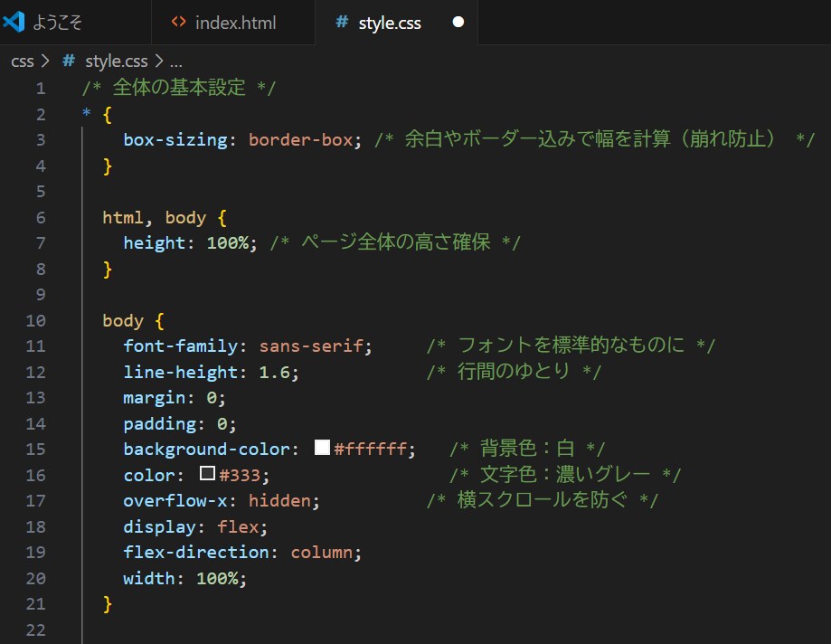The width and height of the screenshot is (831, 644).
Task: Click line number 10 in gutter
Action: [x=35, y=320]
